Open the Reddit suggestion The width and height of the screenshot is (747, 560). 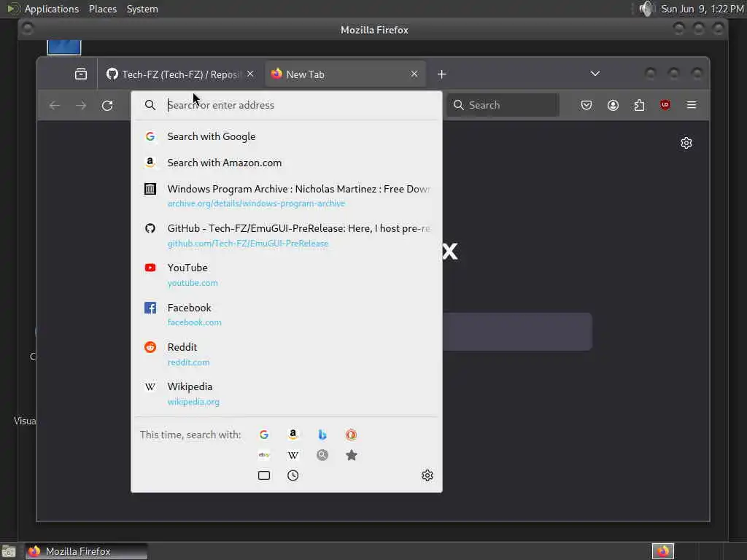click(286, 354)
